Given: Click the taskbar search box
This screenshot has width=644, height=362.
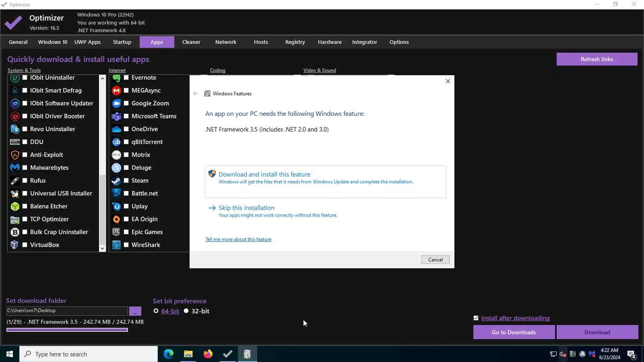Looking at the screenshot, I should pyautogui.click(x=89, y=354).
